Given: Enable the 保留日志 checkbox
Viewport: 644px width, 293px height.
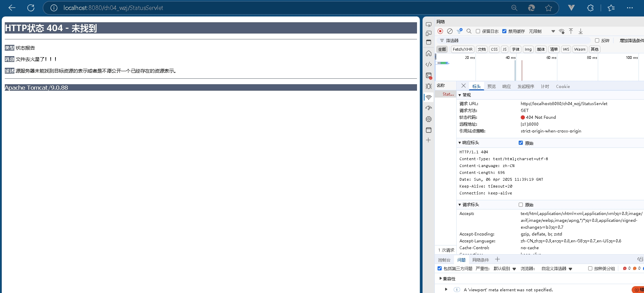Looking at the screenshot, I should tap(478, 31).
